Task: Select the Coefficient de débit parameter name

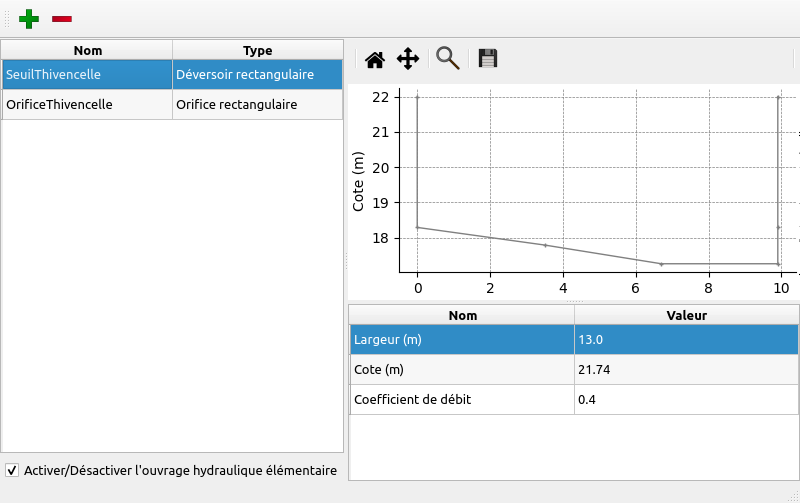Action: [x=461, y=400]
